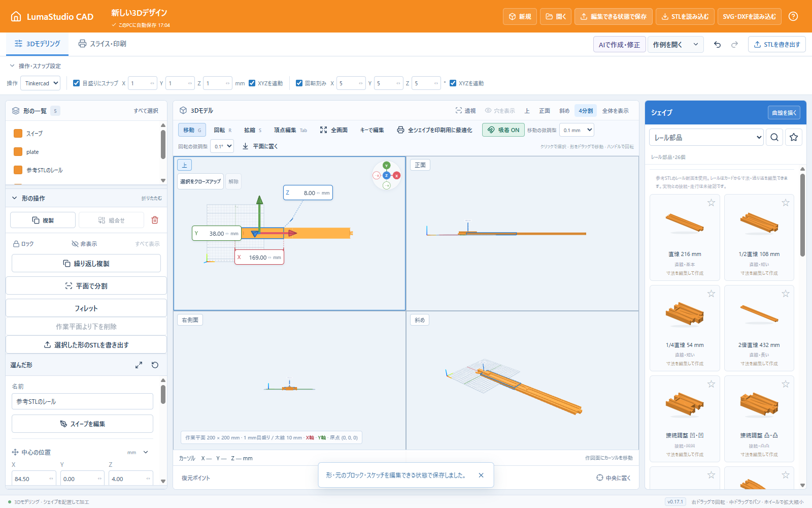Image resolution: width=812 pixels, height=508 pixels.
Task: Click スイープを編集 button
Action: (x=82, y=424)
